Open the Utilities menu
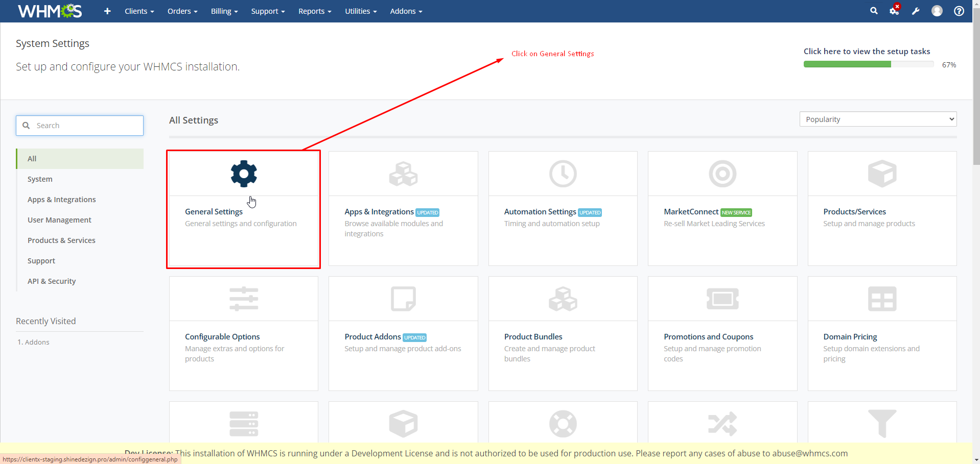 (x=360, y=11)
